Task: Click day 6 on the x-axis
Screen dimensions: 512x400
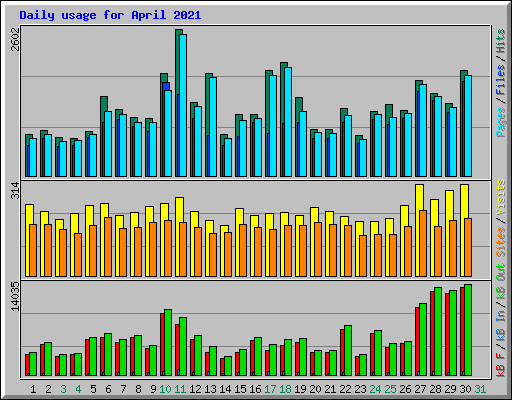Action: tap(108, 389)
